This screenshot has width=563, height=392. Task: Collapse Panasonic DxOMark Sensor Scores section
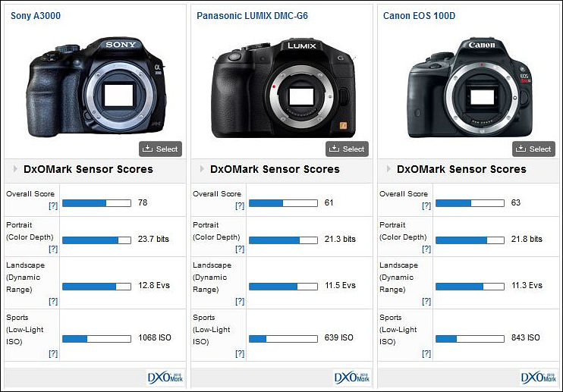click(x=202, y=169)
